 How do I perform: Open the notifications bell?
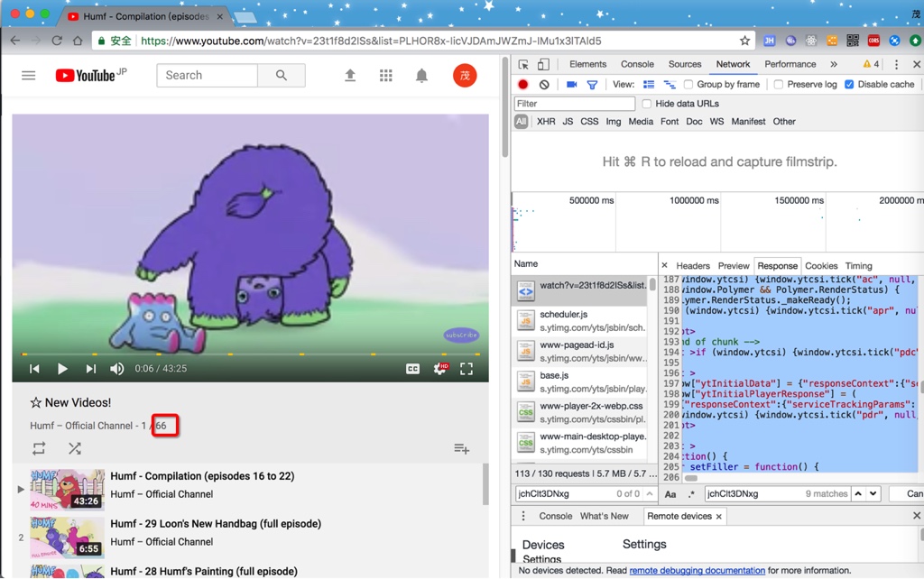[x=421, y=76]
